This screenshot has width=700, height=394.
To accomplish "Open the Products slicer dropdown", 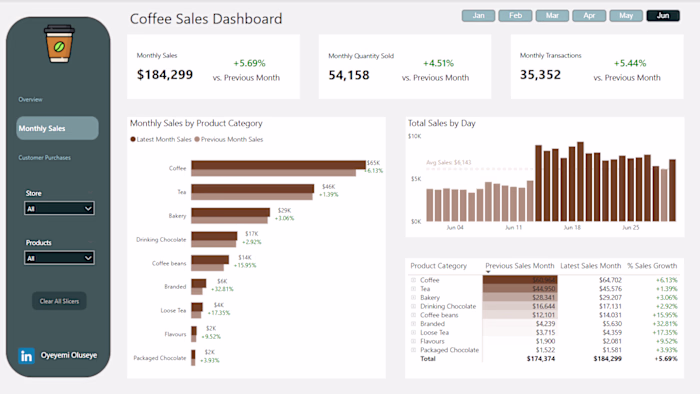I will (59, 258).
